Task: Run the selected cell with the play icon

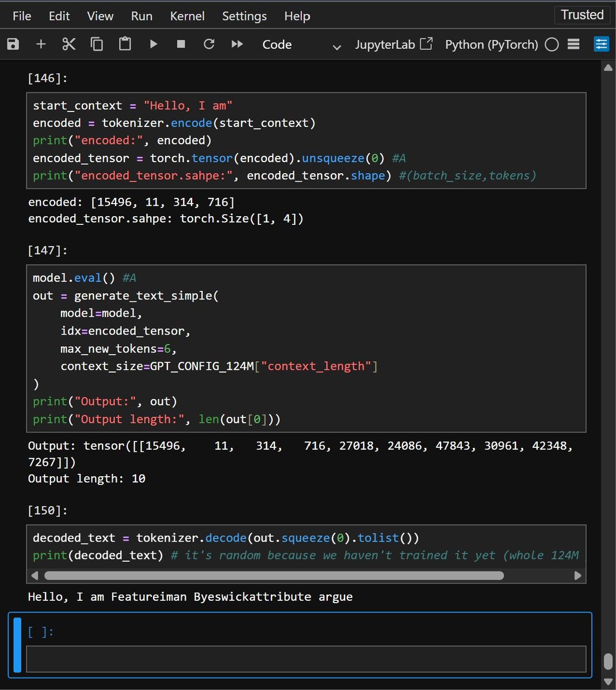Action: [x=153, y=44]
